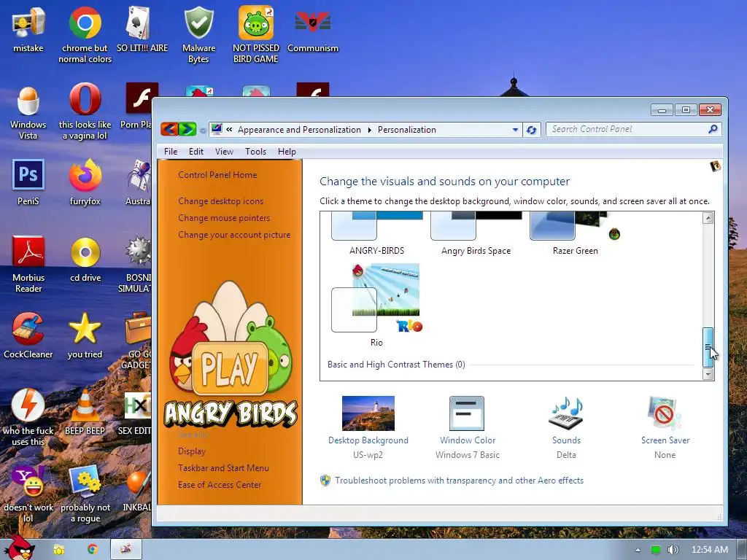Open the View menu
The image size is (747, 560).
(x=224, y=152)
